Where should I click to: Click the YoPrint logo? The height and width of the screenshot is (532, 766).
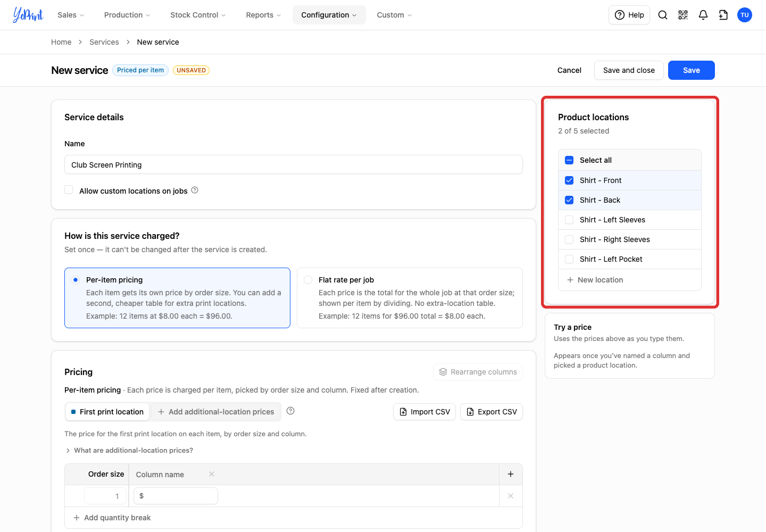(28, 15)
